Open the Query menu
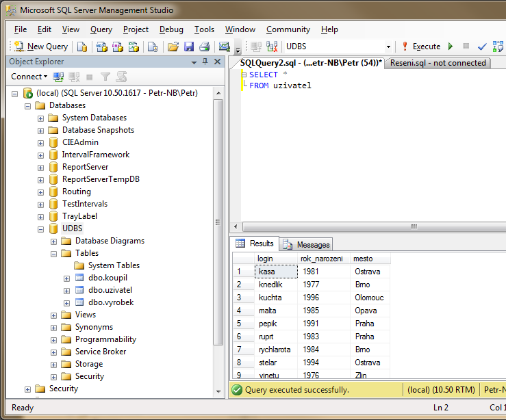The image size is (506, 420). click(x=101, y=29)
